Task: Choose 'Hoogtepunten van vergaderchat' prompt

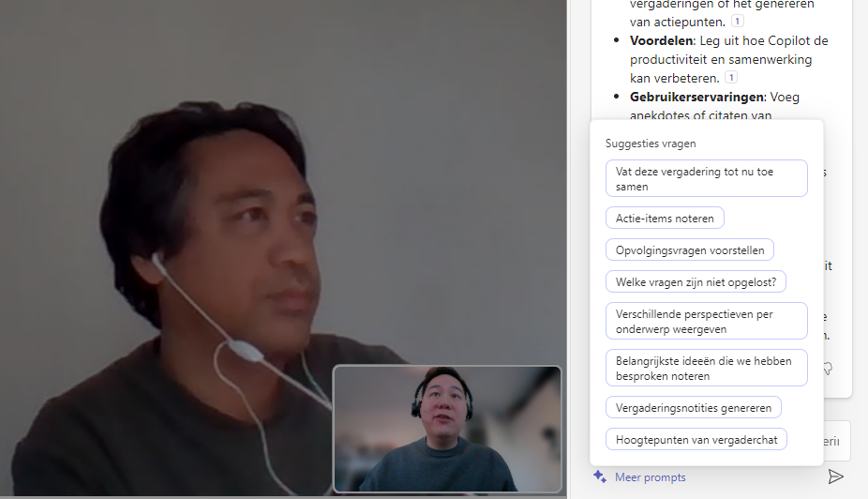Action: (696, 439)
